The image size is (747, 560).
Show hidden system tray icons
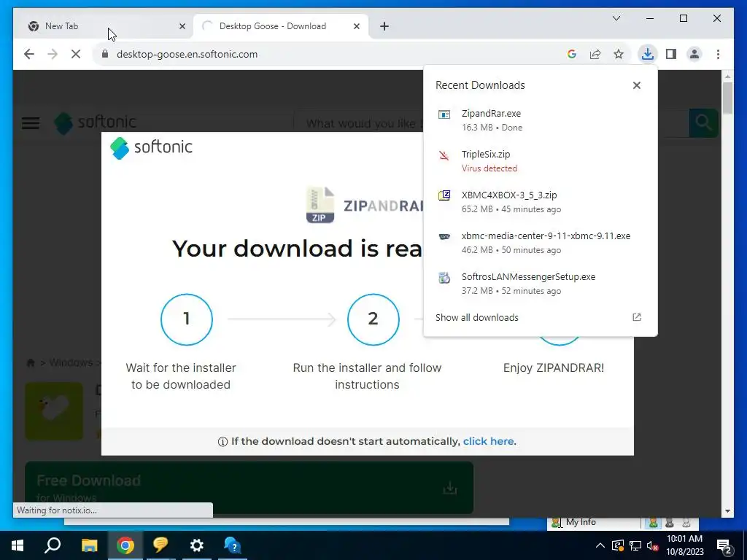(600, 545)
